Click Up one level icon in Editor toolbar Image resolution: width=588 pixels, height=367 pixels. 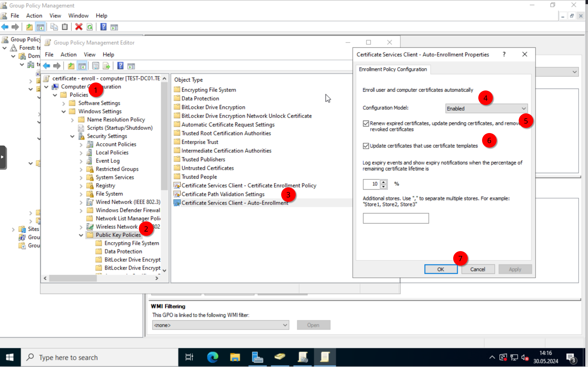click(71, 66)
